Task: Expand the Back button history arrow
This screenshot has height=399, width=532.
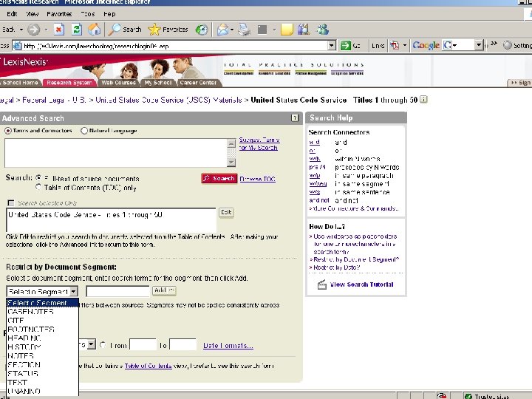Action: pos(21,30)
